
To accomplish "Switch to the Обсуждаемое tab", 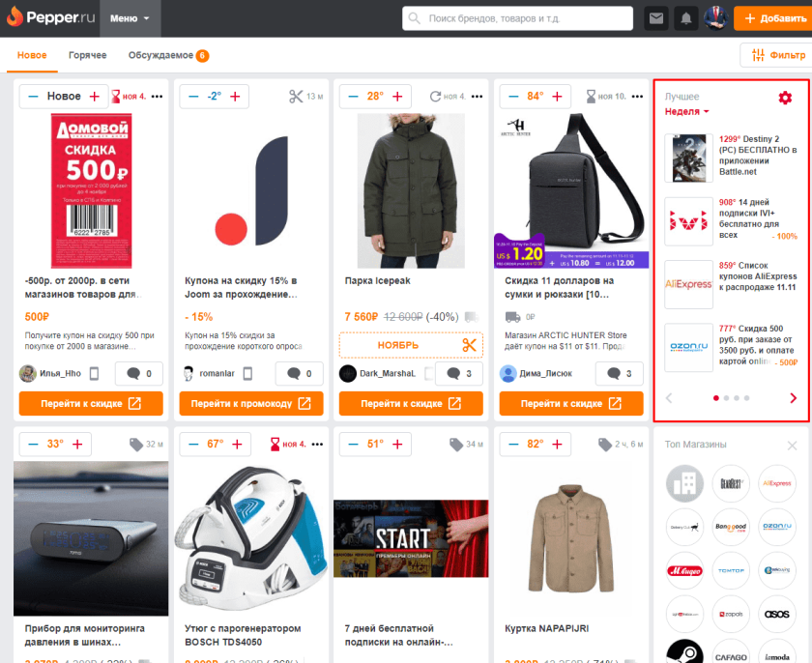I will coord(168,55).
